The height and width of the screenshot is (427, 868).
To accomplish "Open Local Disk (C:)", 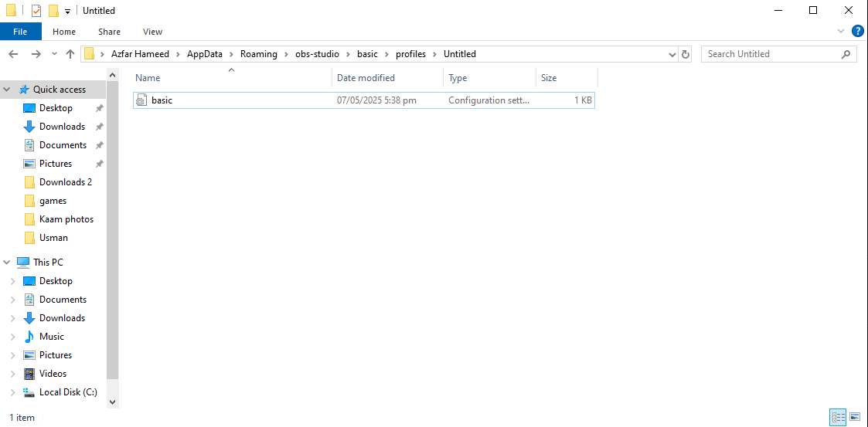I will click(68, 392).
